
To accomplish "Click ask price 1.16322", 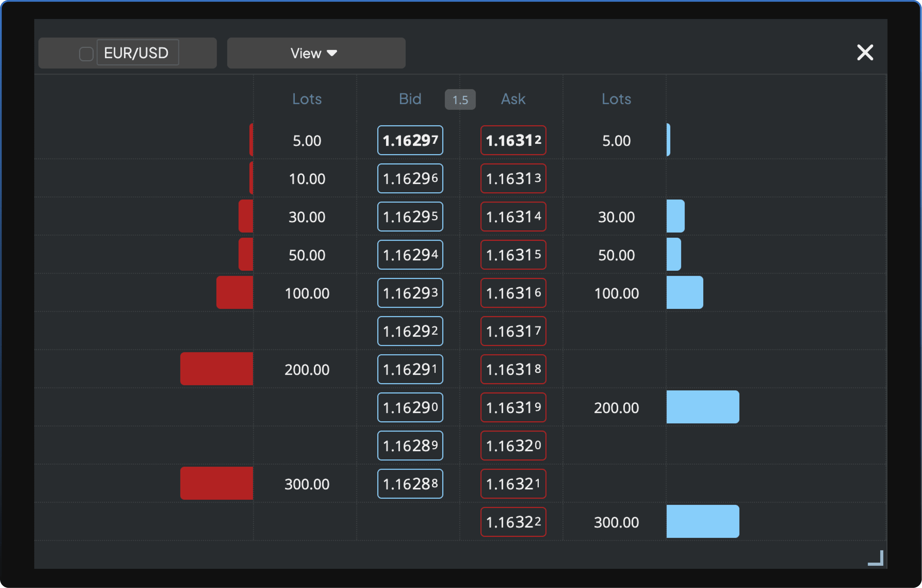I will 513,522.
